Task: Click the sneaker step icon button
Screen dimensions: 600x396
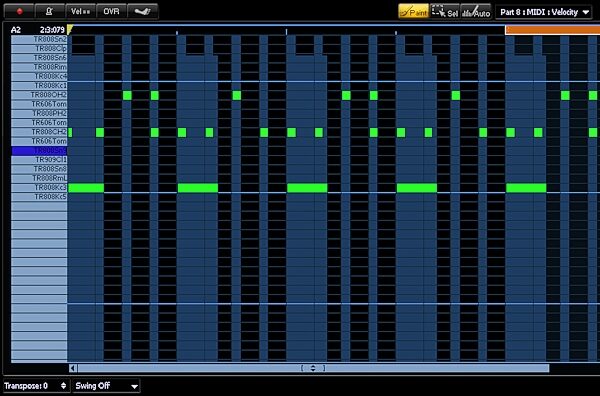Action: point(142,11)
